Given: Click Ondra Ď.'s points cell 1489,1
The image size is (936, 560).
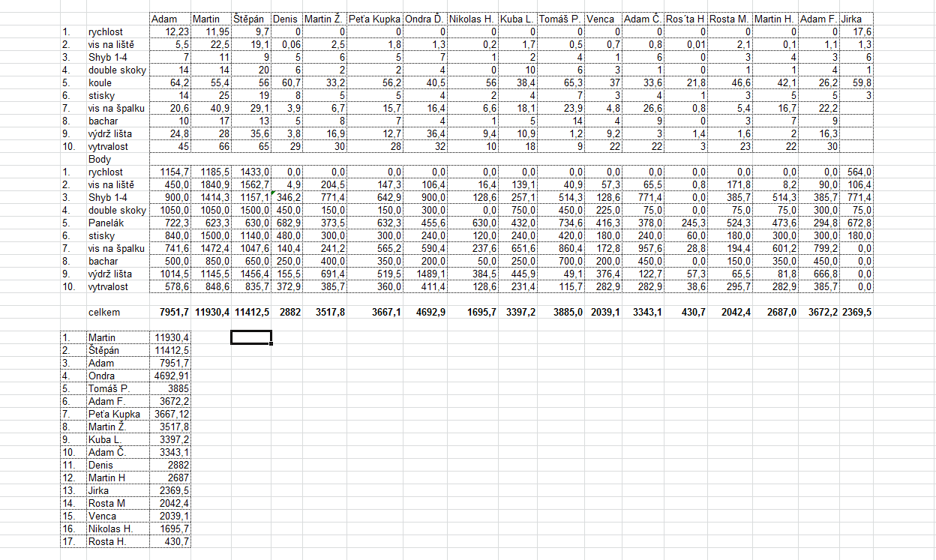Looking at the screenshot, I should (x=426, y=274).
